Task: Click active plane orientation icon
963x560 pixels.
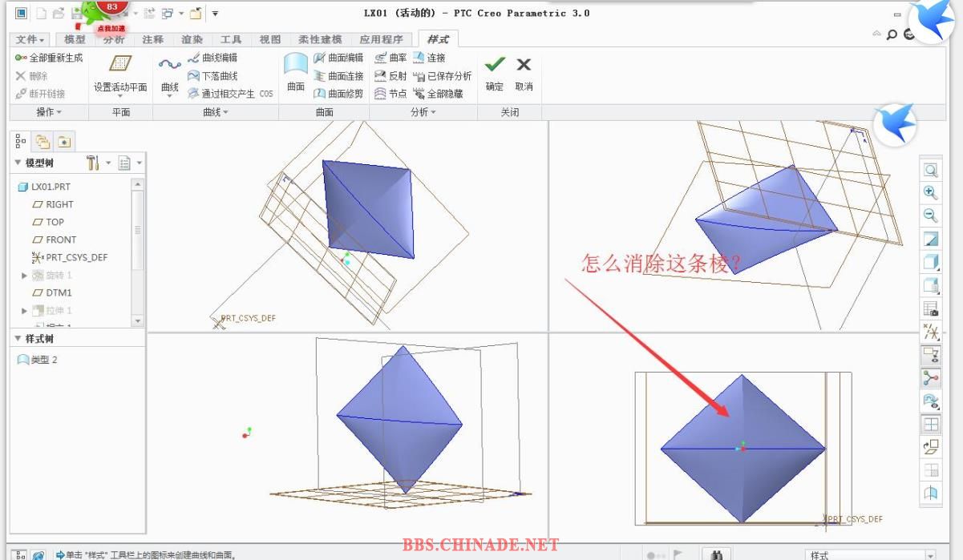Action: (x=931, y=448)
